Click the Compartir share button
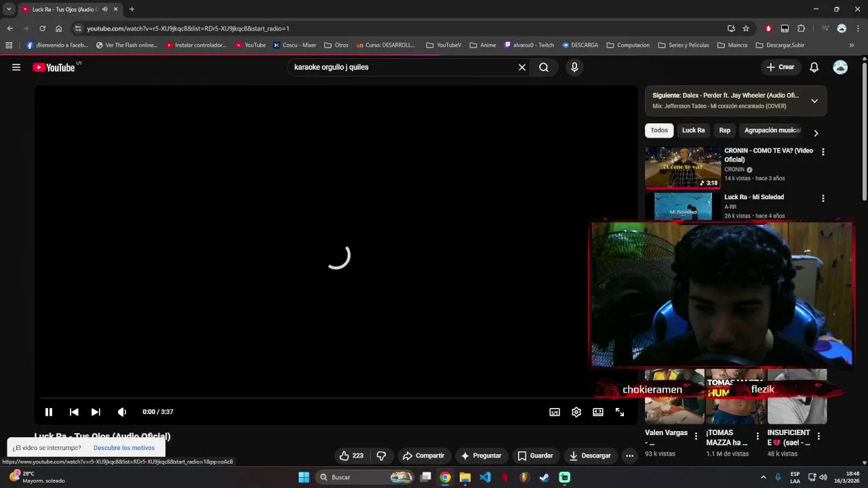The height and width of the screenshot is (488, 868). click(423, 455)
